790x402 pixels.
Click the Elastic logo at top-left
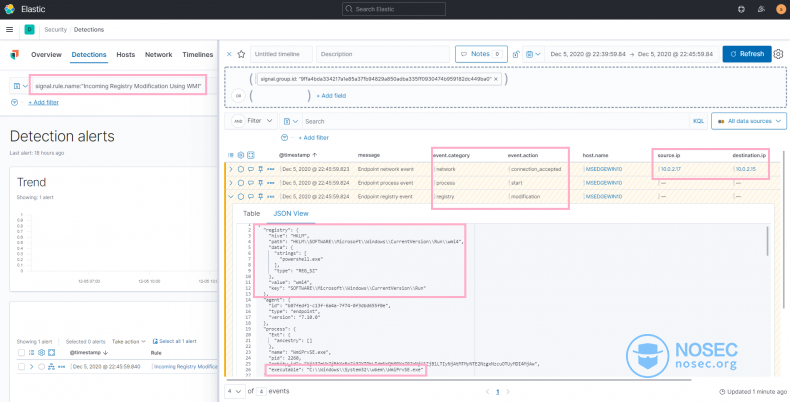[12, 9]
